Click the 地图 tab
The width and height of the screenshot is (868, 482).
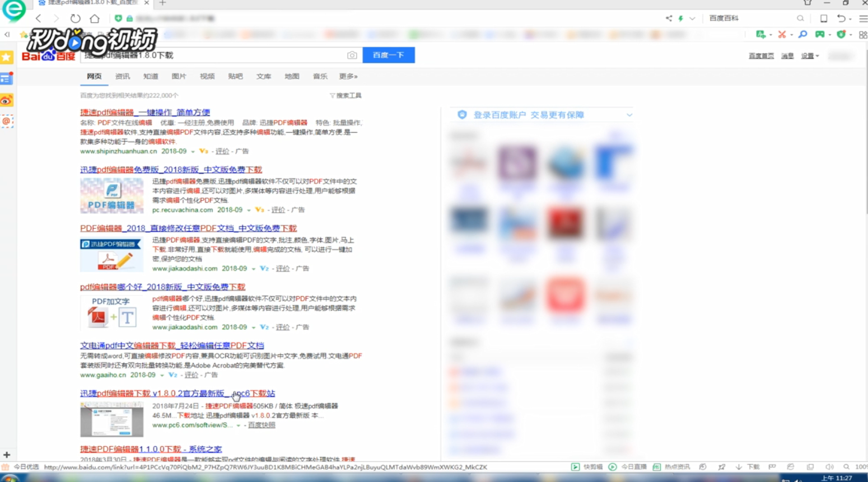click(292, 76)
